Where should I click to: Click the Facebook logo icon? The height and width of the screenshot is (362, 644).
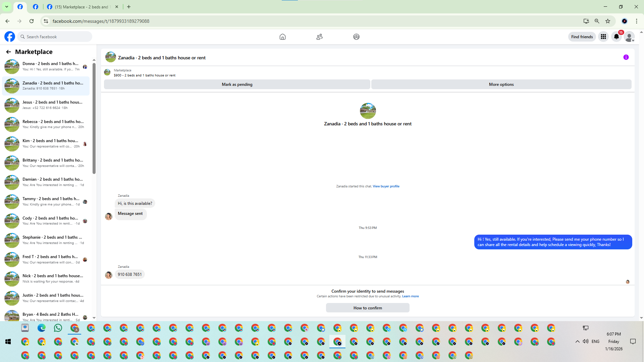click(10, 37)
